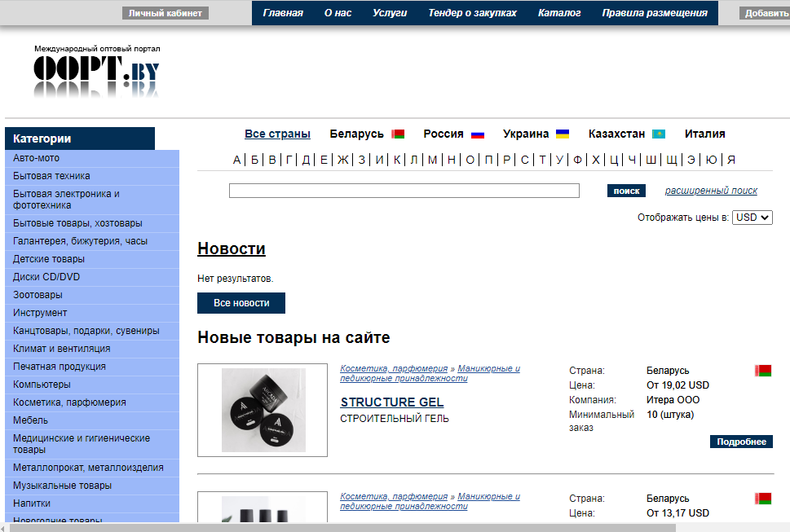Click the Kazakhstan flag icon beside Казахстан
Screen dimensions: 790x532
(659, 134)
